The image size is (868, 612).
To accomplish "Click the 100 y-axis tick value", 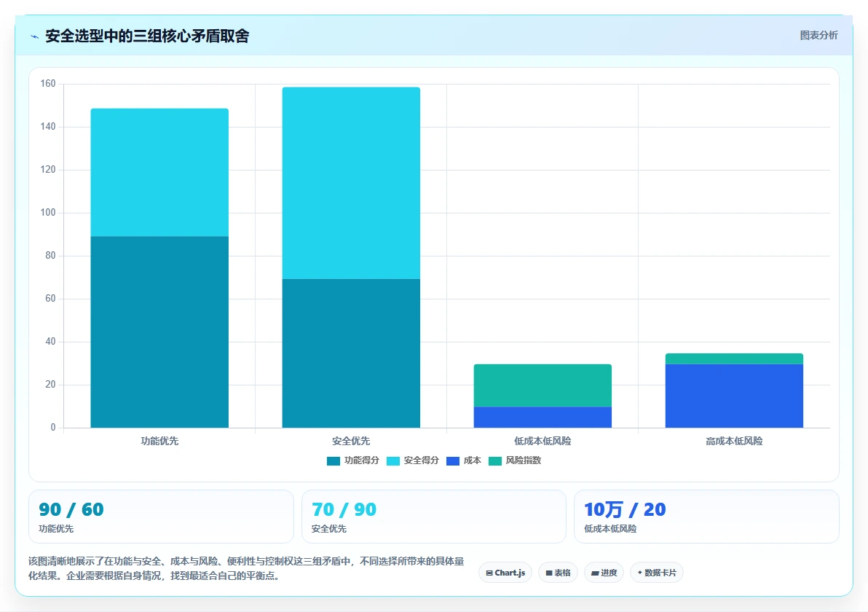I will pyautogui.click(x=48, y=213).
